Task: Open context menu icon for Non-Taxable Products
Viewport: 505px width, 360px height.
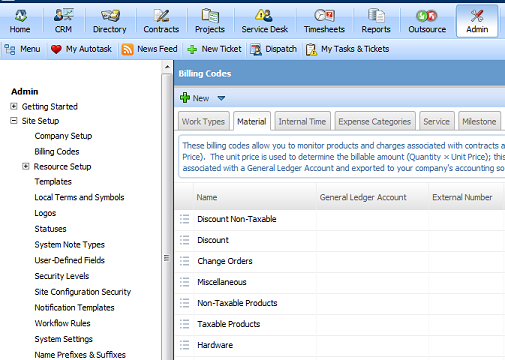Action: pos(185,303)
